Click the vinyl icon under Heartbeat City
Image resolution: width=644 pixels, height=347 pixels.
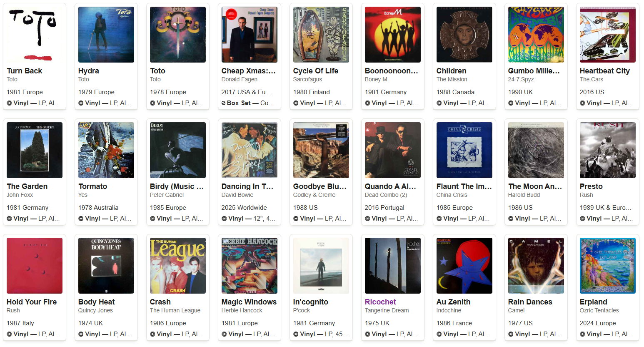[582, 103]
